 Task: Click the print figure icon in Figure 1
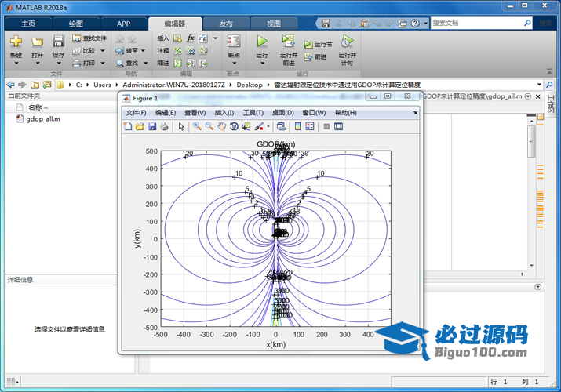point(164,126)
